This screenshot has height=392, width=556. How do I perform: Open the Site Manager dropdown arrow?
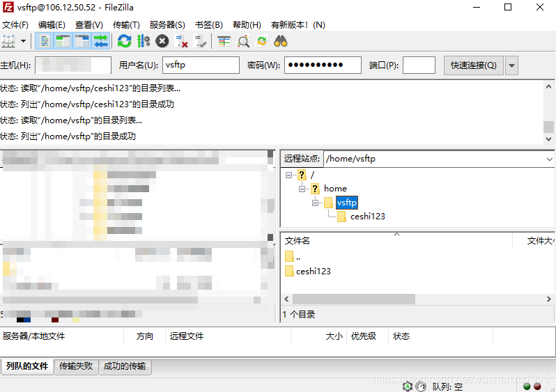(x=24, y=41)
